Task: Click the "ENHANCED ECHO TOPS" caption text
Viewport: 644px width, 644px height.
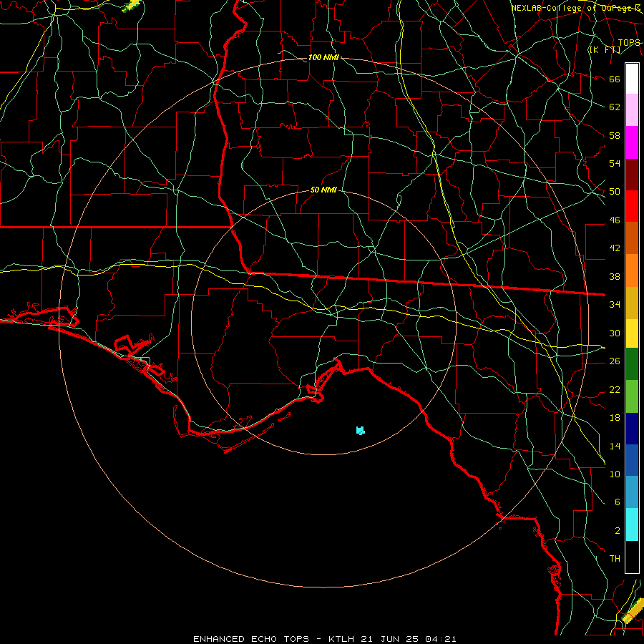Action: pyautogui.click(x=251, y=639)
